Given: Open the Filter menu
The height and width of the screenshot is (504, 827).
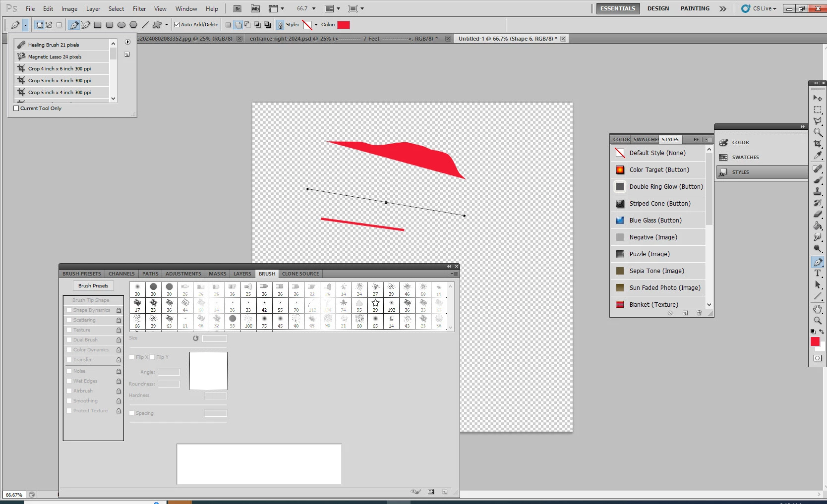Looking at the screenshot, I should [139, 9].
